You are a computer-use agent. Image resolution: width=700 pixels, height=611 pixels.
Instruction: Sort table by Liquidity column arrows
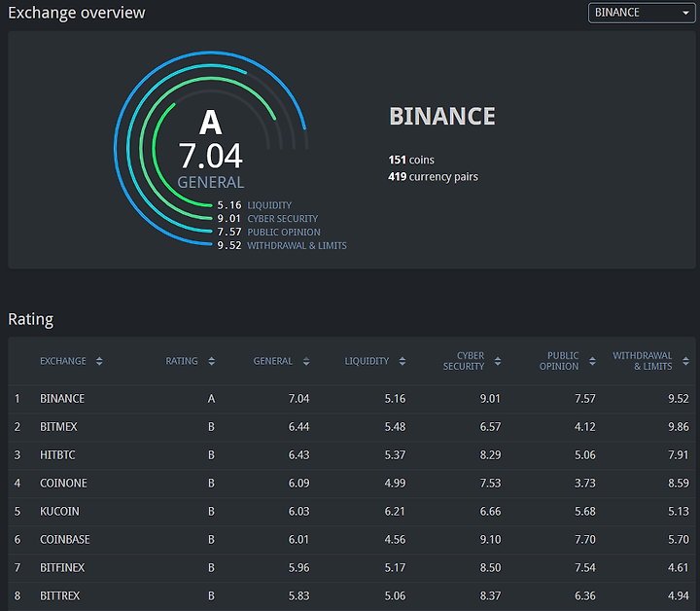click(402, 361)
